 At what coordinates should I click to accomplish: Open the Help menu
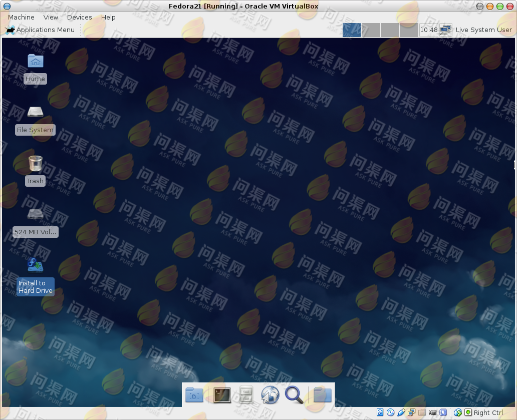pos(108,17)
